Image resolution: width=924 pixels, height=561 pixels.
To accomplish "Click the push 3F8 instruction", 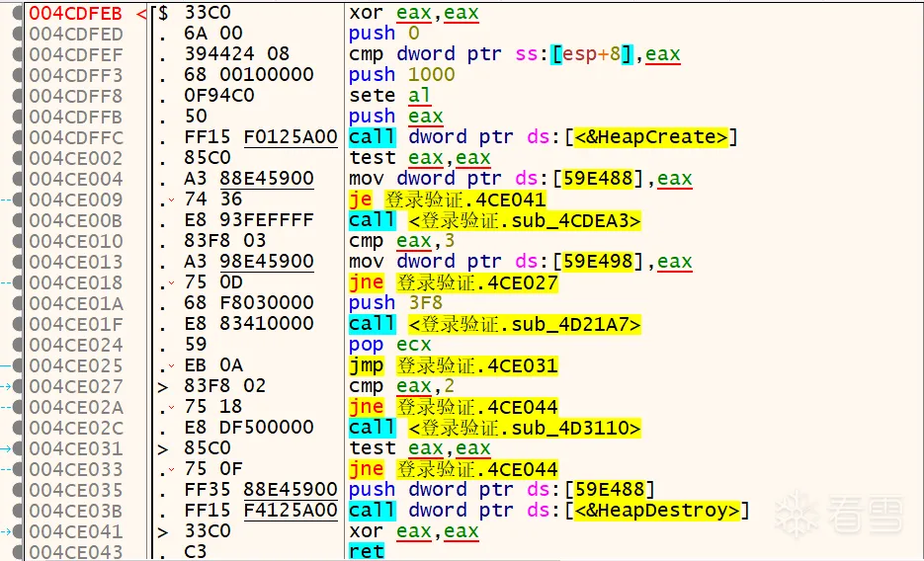I will (x=395, y=303).
